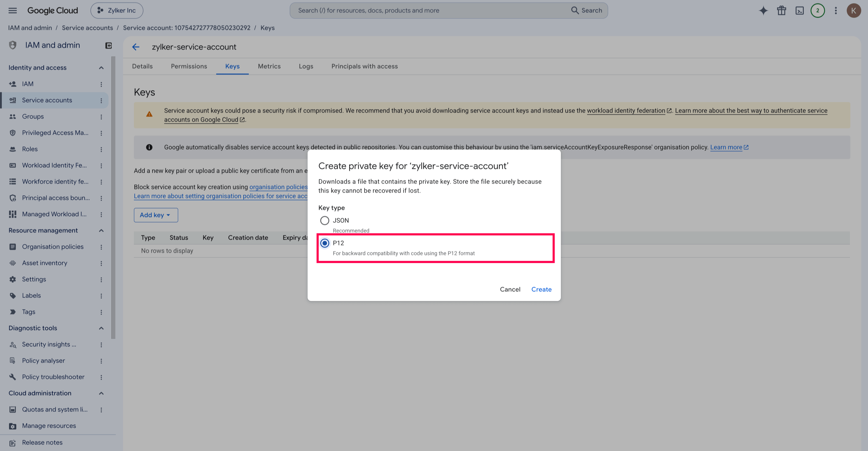Switch to the Permissions tab
The height and width of the screenshot is (451, 868).
(x=189, y=66)
